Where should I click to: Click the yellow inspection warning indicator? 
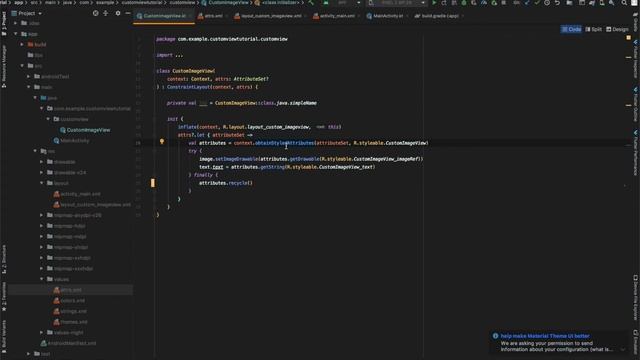tap(629, 38)
